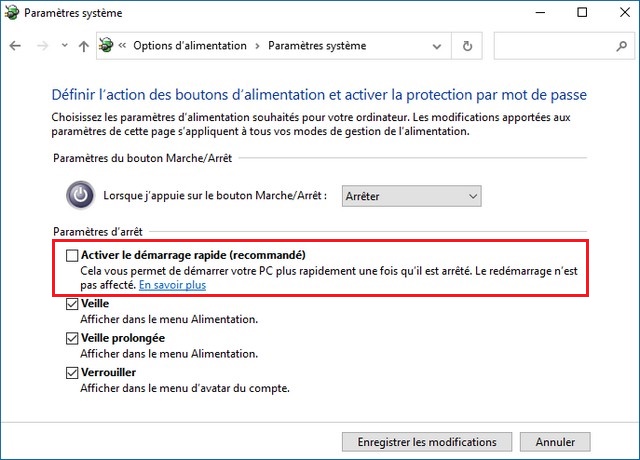The height and width of the screenshot is (460, 640).
Task: Enable Activer le démarrage rapide checkbox
Action: coord(72,255)
